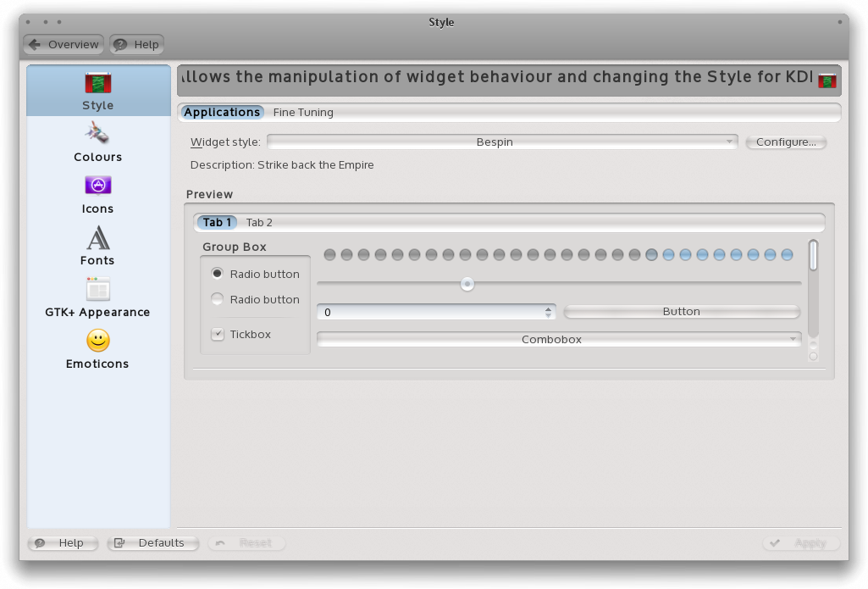
Task: Open the Emoticons settings module
Action: point(98,348)
